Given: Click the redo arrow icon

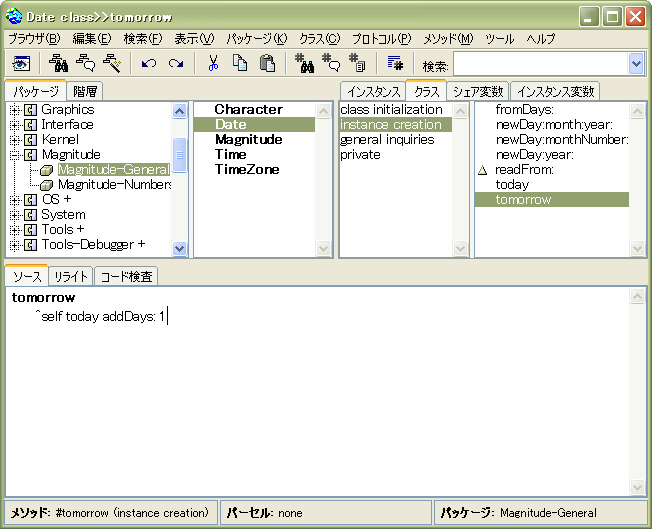Looking at the screenshot, I should pos(176,63).
